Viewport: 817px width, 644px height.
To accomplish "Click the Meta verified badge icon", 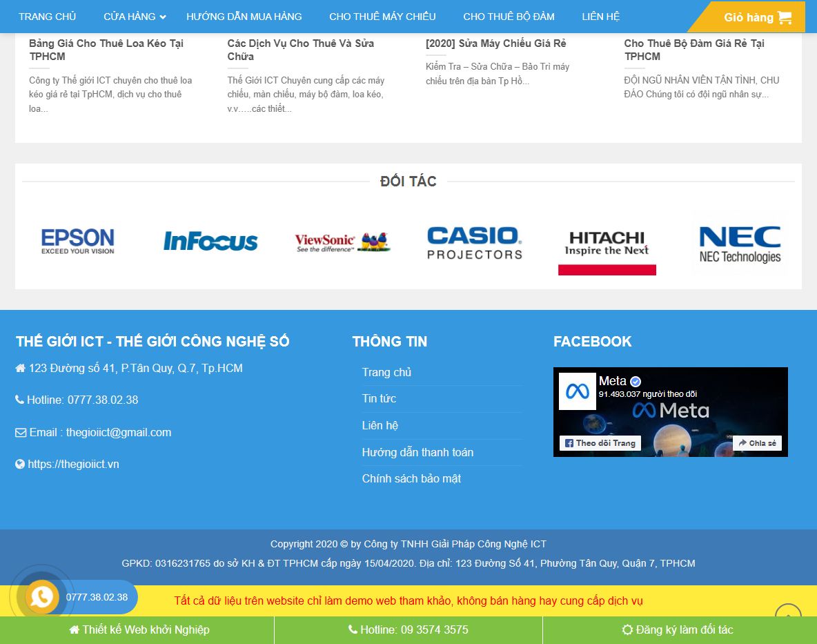I will [x=635, y=382].
